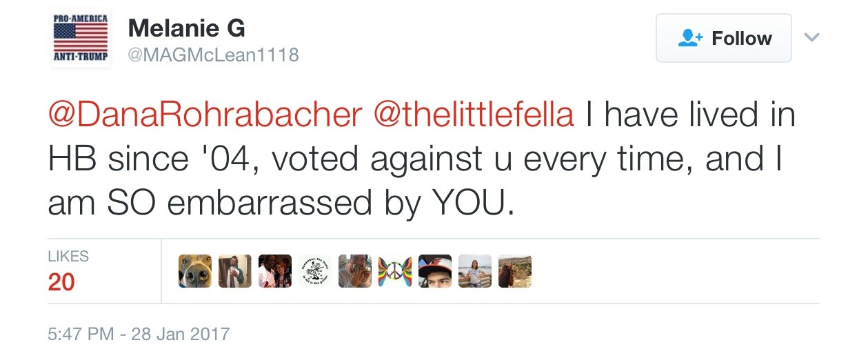Click the Melanie G display name

tap(186, 28)
